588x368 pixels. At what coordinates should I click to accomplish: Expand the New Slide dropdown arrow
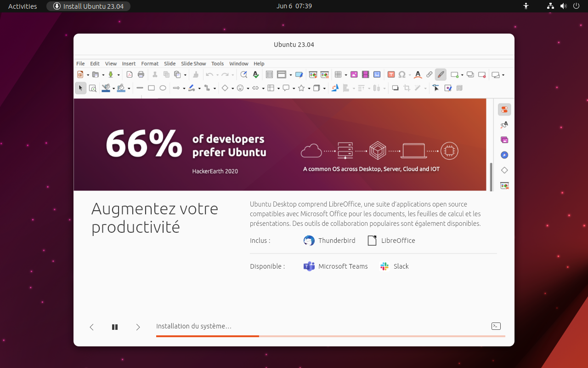(x=462, y=75)
